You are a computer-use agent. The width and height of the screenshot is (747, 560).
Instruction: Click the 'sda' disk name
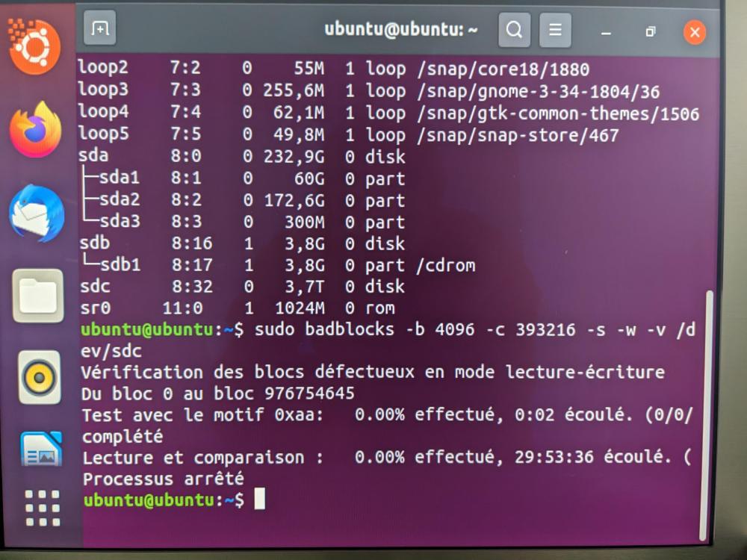[x=93, y=155]
